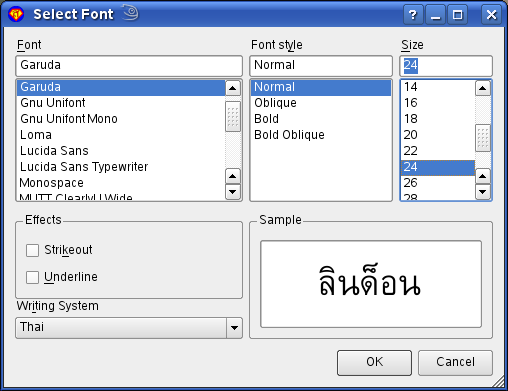
Task: Select size 26 in the size list
Action: tap(438, 183)
